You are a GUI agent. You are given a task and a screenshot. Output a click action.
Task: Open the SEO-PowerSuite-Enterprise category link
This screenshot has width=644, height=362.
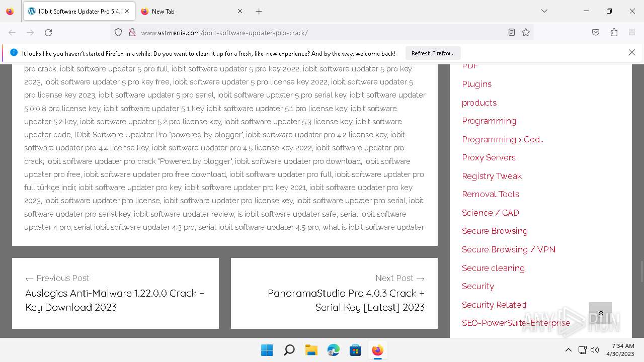click(x=516, y=323)
